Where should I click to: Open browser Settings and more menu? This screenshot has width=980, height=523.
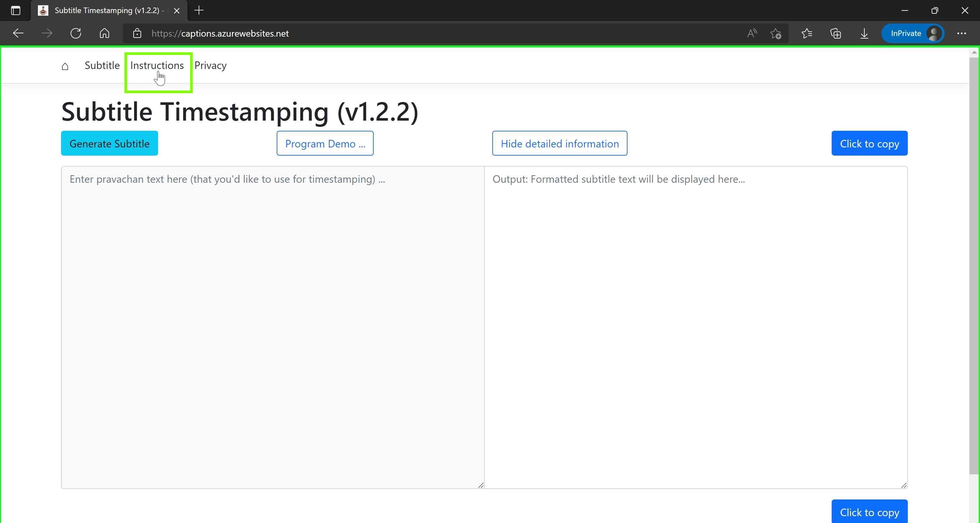961,33
